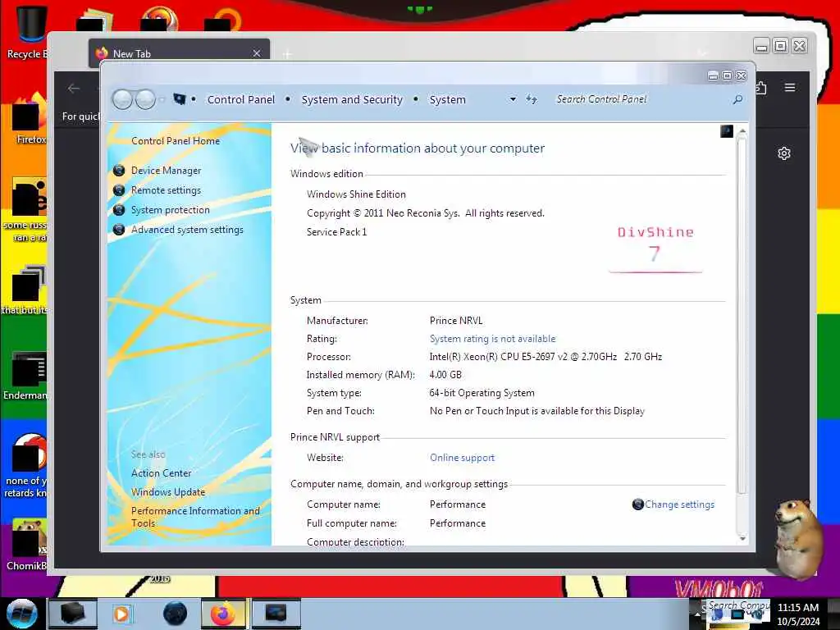Click the computer icon in the address bar
This screenshot has width=840, height=630.
180,98
